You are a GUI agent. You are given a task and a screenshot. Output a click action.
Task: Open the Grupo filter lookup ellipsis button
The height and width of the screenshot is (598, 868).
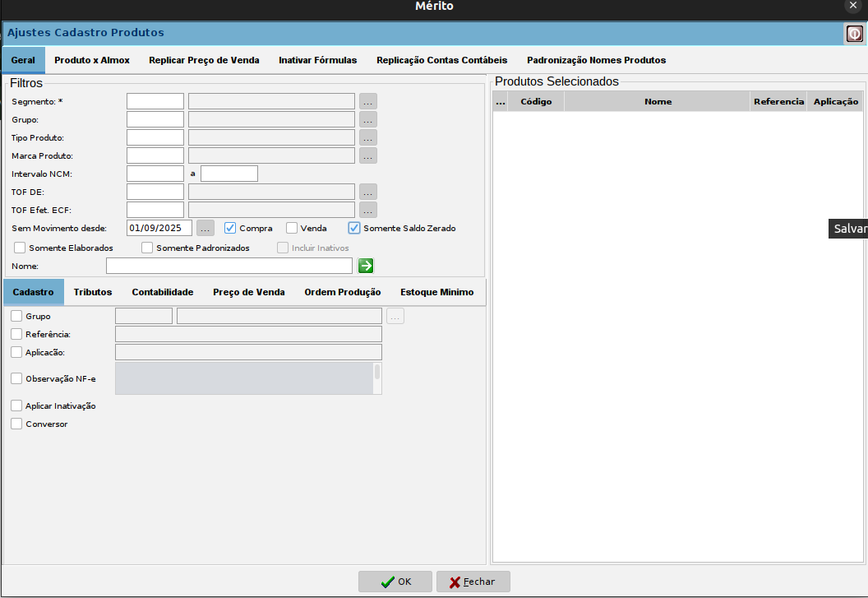click(367, 119)
